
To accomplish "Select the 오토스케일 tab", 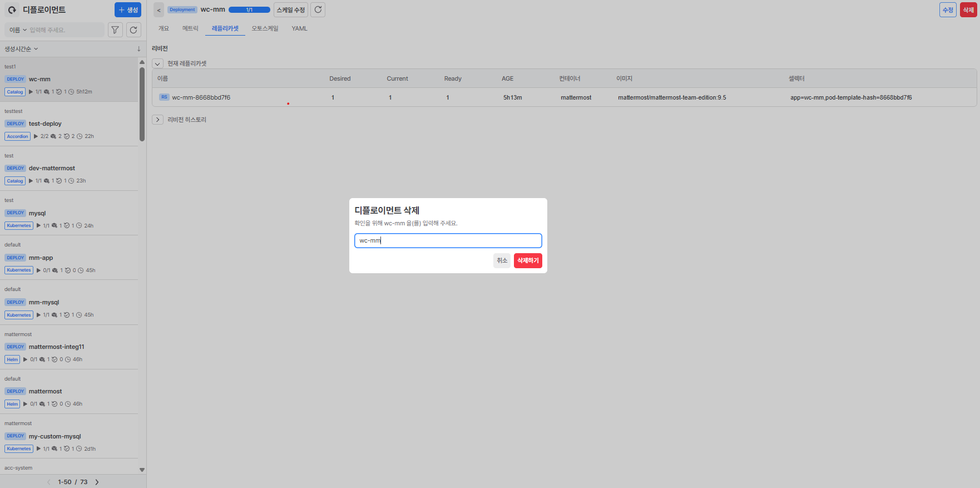I will 265,28.
